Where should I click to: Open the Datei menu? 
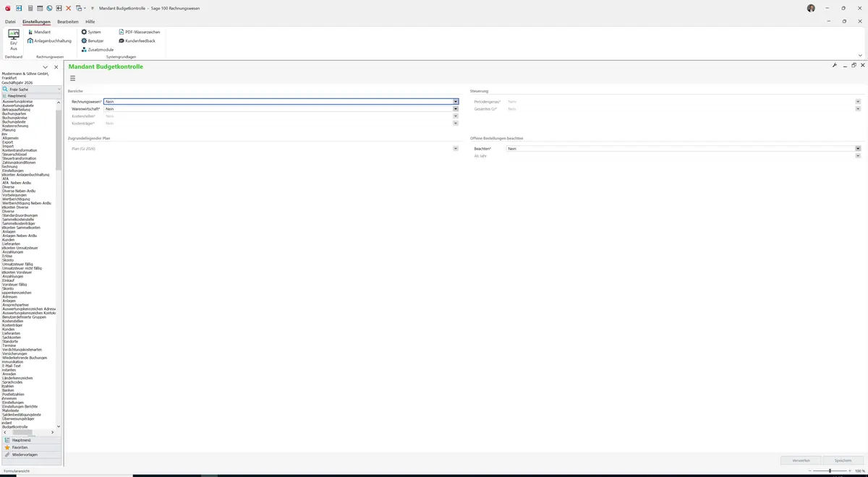tap(10, 22)
